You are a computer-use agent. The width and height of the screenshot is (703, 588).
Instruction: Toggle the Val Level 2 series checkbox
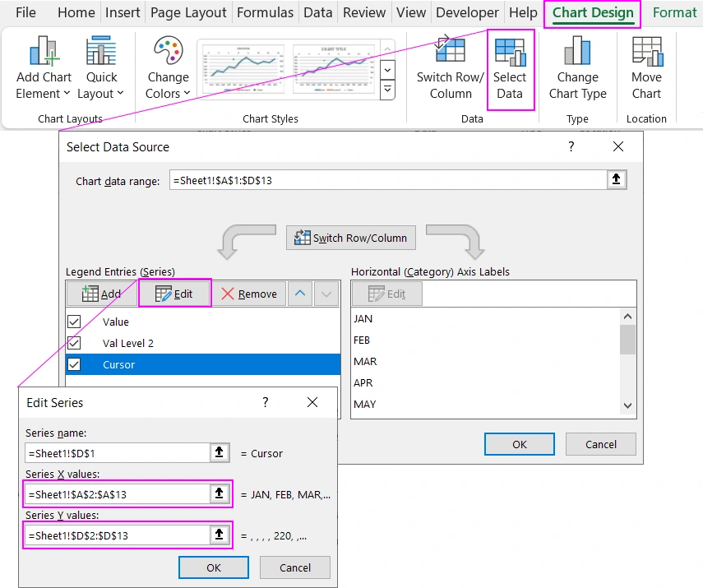coord(74,343)
